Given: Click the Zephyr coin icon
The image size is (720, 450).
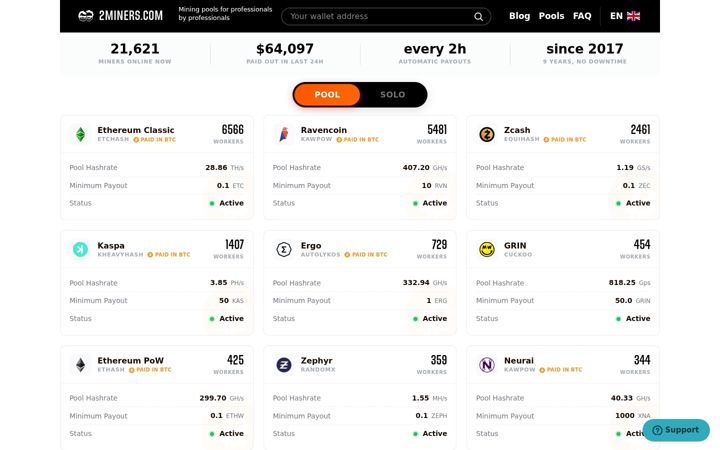Looking at the screenshot, I should (x=284, y=365).
